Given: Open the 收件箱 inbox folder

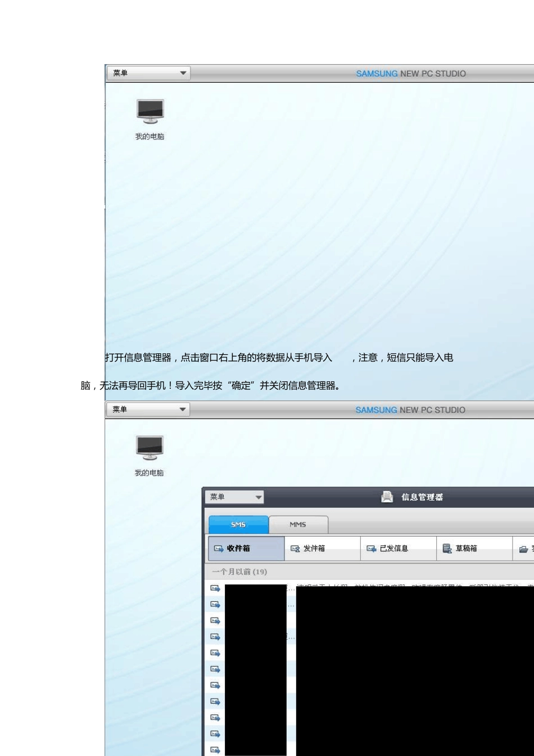Looking at the screenshot, I should [246, 548].
